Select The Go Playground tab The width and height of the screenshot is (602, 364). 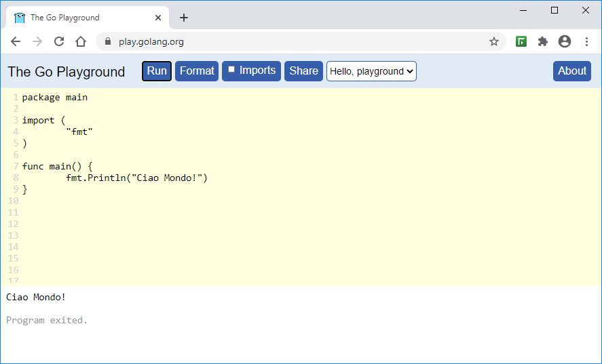(88, 18)
